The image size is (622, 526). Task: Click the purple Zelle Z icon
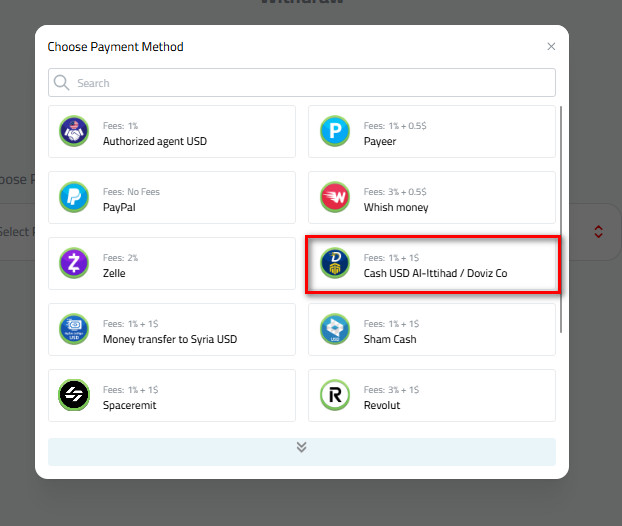point(74,263)
